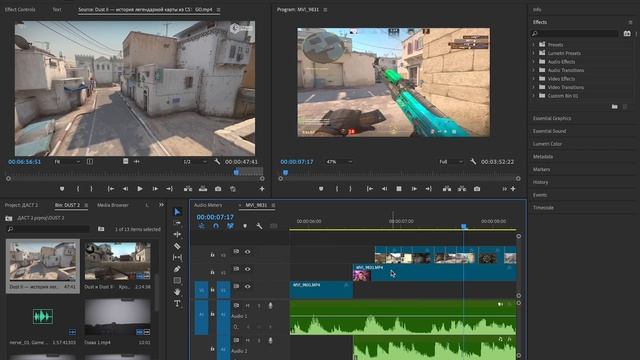Stop playback in Program monitor

399,189
